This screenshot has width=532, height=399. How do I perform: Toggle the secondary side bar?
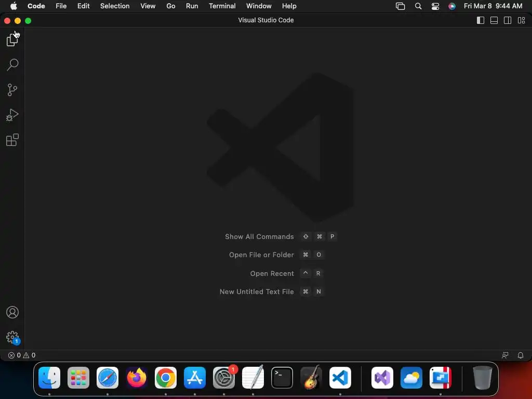[507, 20]
